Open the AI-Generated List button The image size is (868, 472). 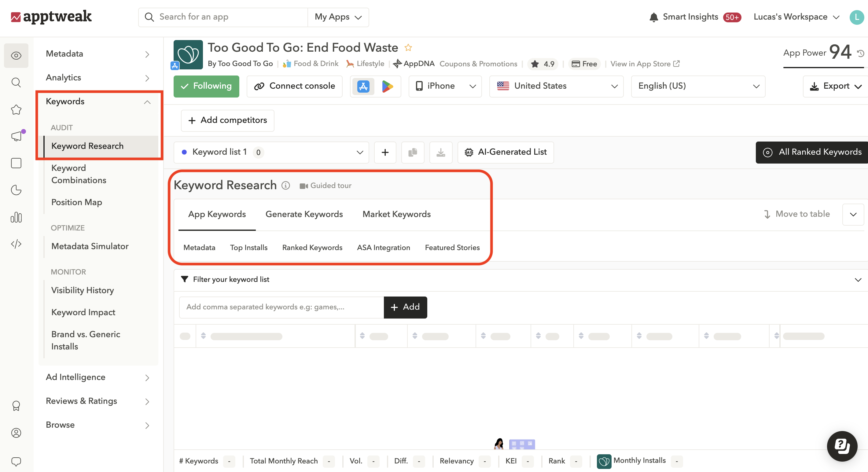click(506, 152)
